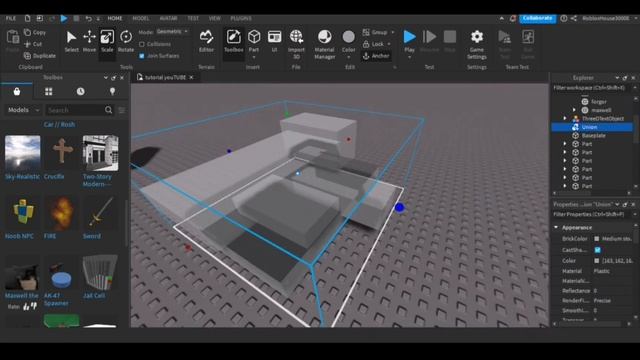Select the Baseplate in Explorer
The image size is (640, 360).
tap(593, 136)
